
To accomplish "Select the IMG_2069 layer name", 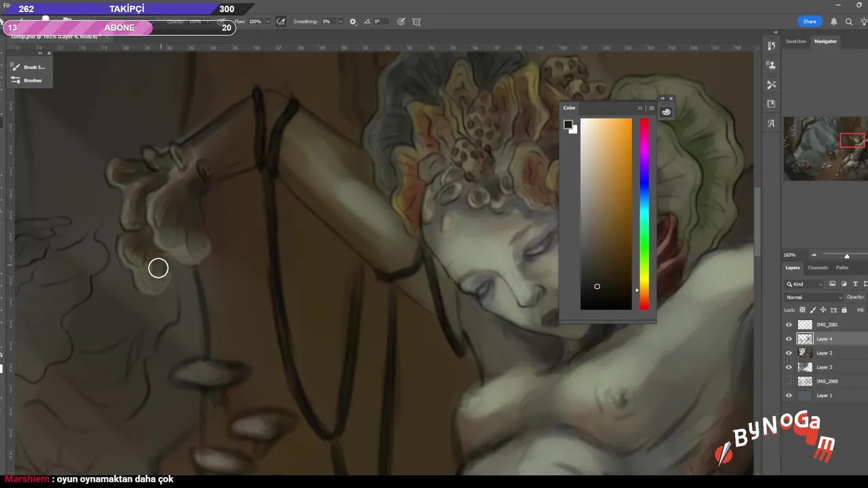I will [827, 382].
